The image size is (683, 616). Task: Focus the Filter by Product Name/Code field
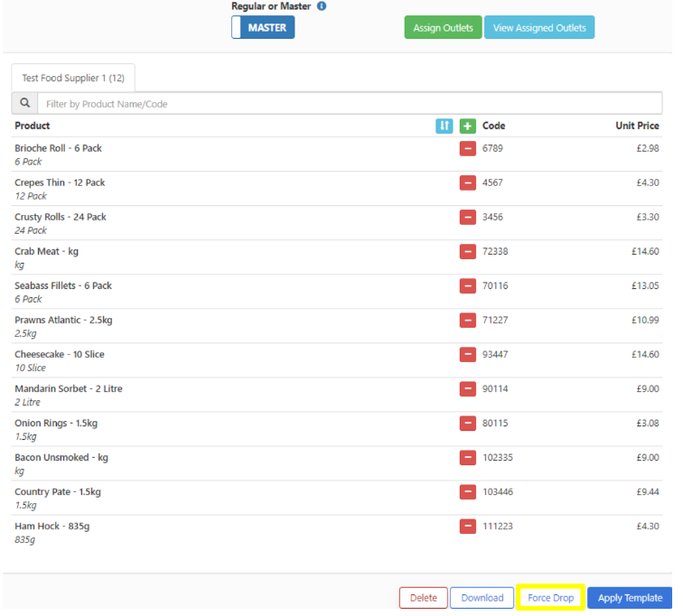(x=352, y=104)
